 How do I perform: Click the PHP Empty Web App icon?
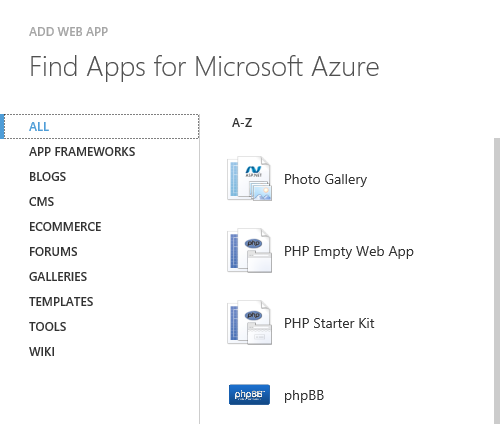point(249,251)
